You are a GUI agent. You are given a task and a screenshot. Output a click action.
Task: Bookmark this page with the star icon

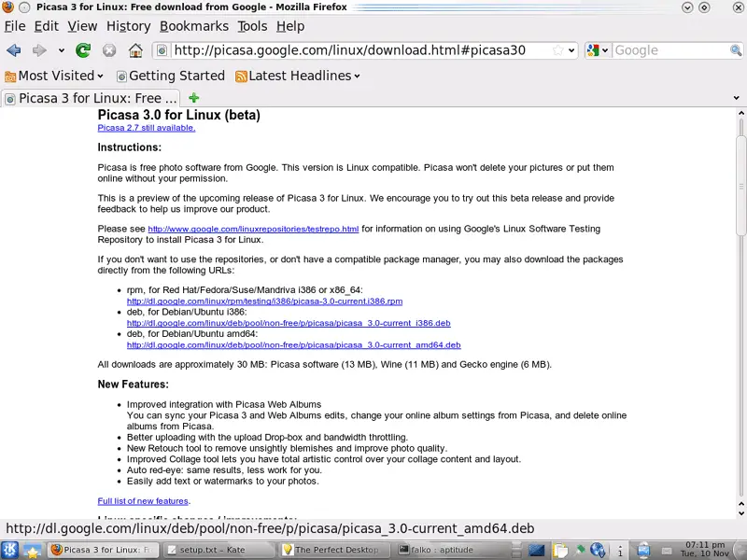pos(557,50)
